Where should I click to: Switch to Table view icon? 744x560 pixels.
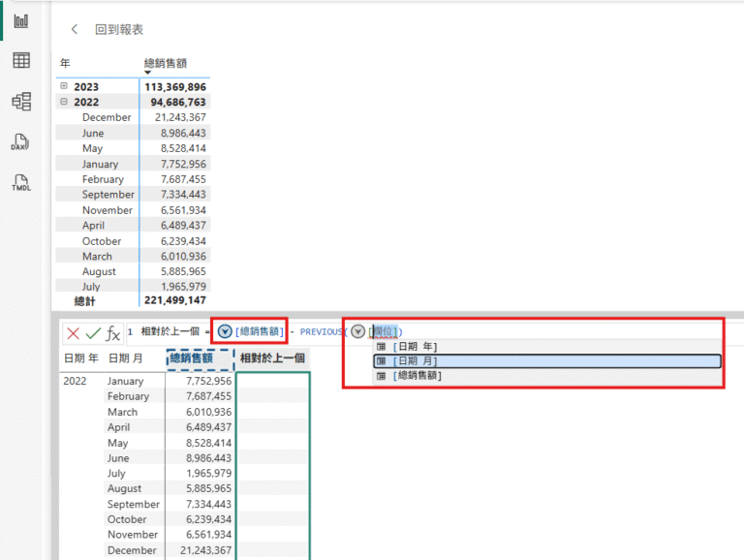click(x=20, y=61)
